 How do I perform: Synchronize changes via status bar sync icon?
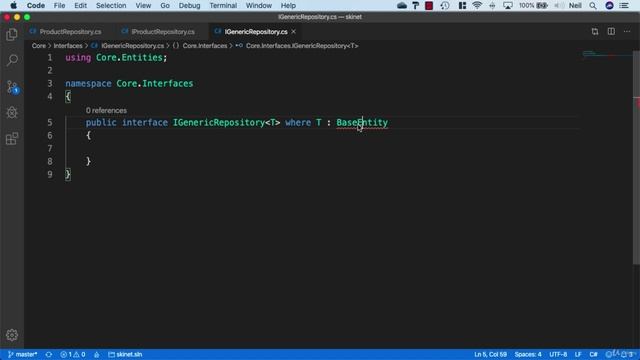click(49, 354)
